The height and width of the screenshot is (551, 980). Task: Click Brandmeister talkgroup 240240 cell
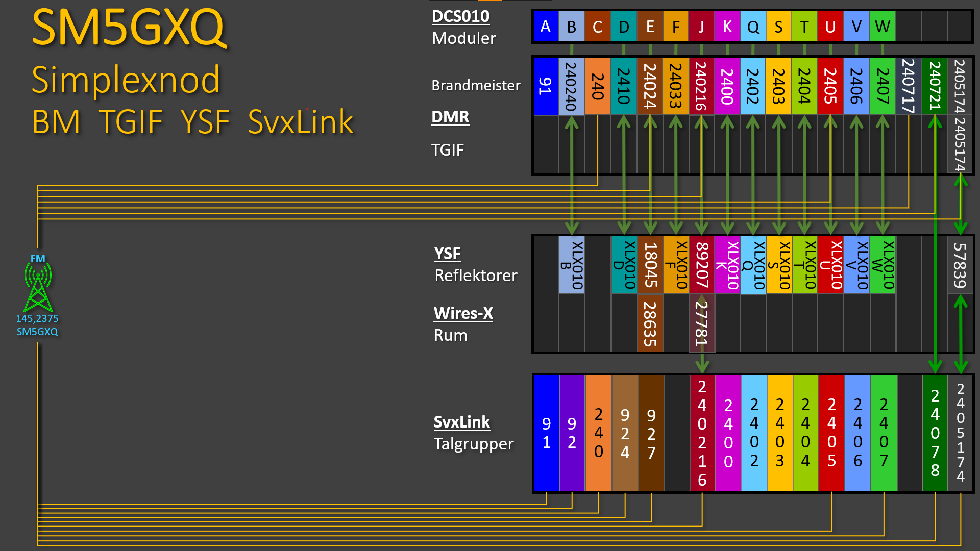coord(571,86)
